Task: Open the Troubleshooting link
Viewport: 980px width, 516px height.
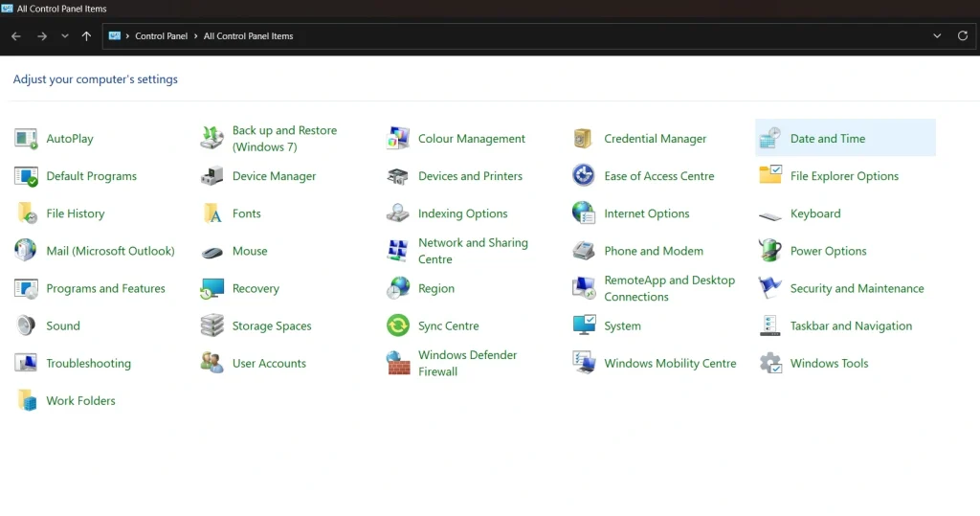Action: pyautogui.click(x=89, y=364)
